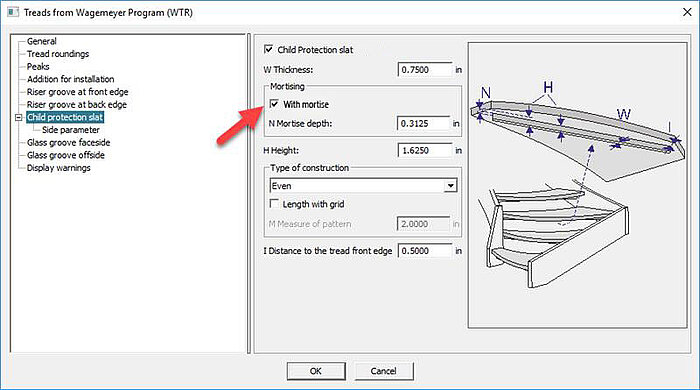700x390 pixels.
Task: Open the Type of construction dropdown
Action: (x=363, y=186)
